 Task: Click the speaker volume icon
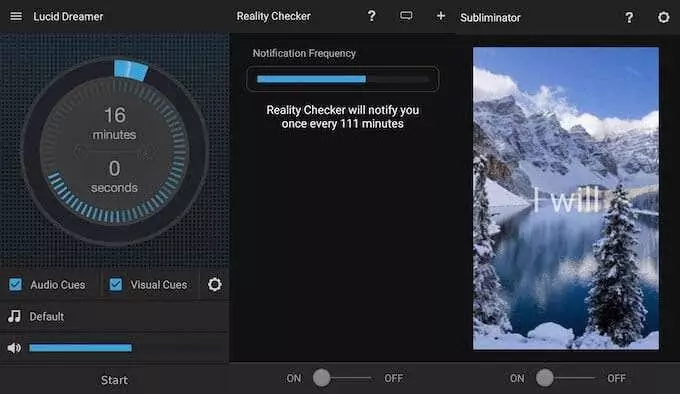pyautogui.click(x=14, y=348)
